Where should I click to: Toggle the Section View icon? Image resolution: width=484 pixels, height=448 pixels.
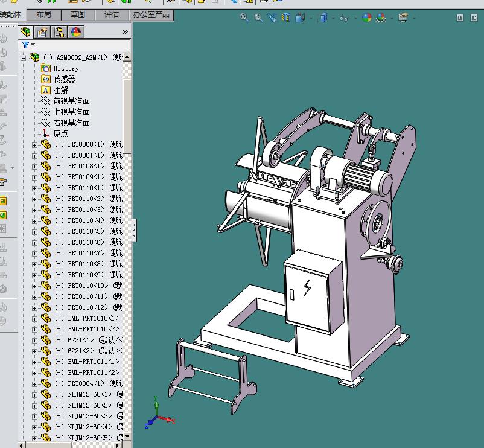[286, 18]
